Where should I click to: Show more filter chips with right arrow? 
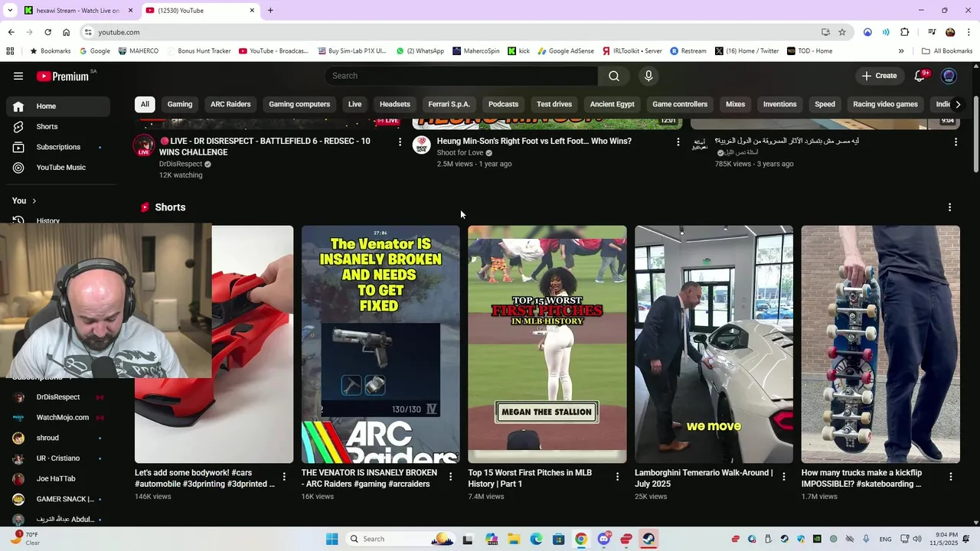[x=958, y=104]
